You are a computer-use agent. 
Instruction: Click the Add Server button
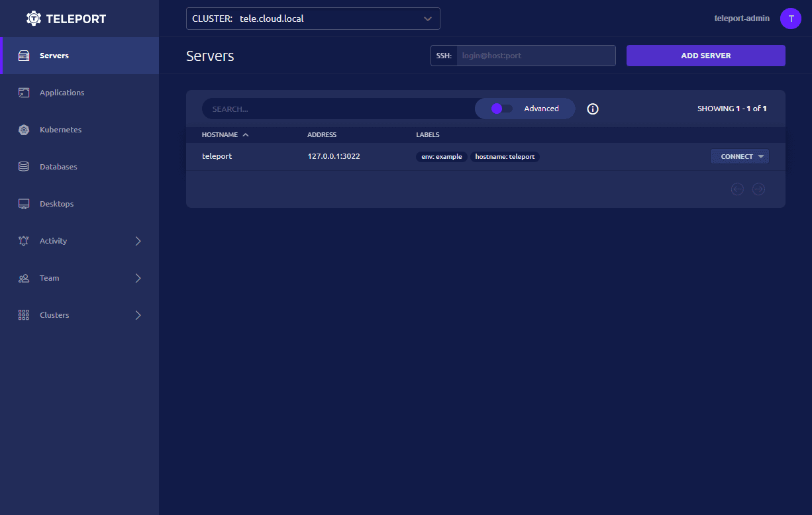click(706, 56)
